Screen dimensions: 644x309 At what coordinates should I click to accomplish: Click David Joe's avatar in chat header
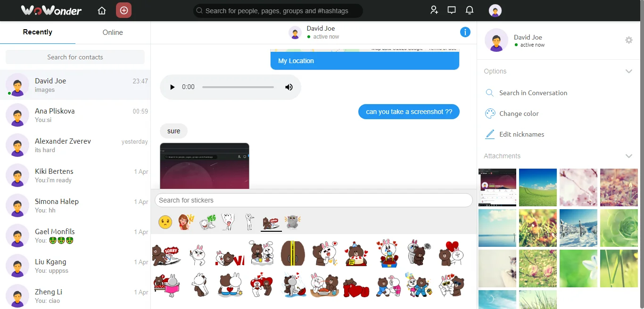pyautogui.click(x=295, y=33)
